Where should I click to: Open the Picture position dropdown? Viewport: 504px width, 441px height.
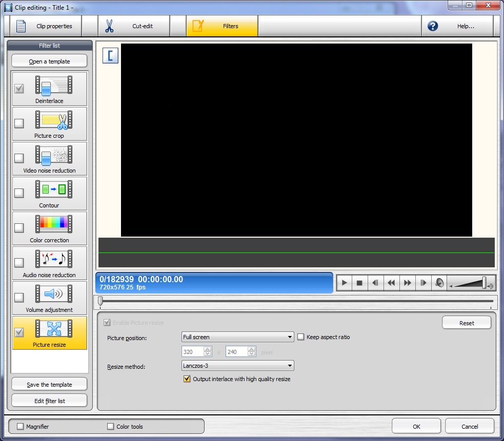238,337
